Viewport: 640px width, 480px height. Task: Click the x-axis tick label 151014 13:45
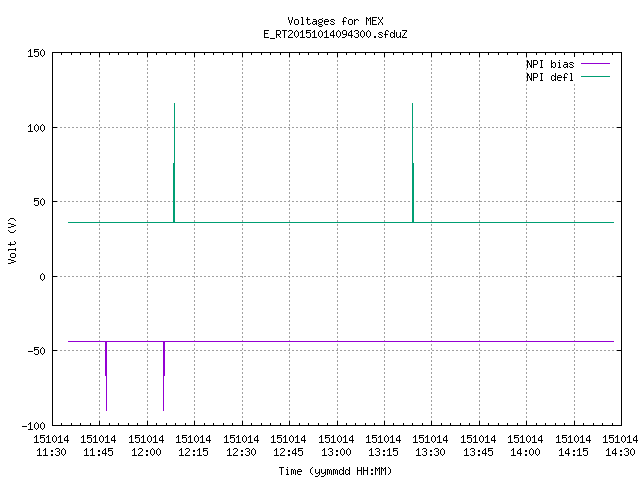[478, 446]
